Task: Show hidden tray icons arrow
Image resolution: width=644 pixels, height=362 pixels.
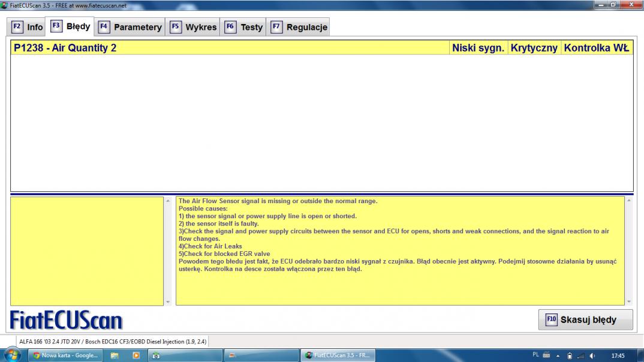Action: click(558, 356)
